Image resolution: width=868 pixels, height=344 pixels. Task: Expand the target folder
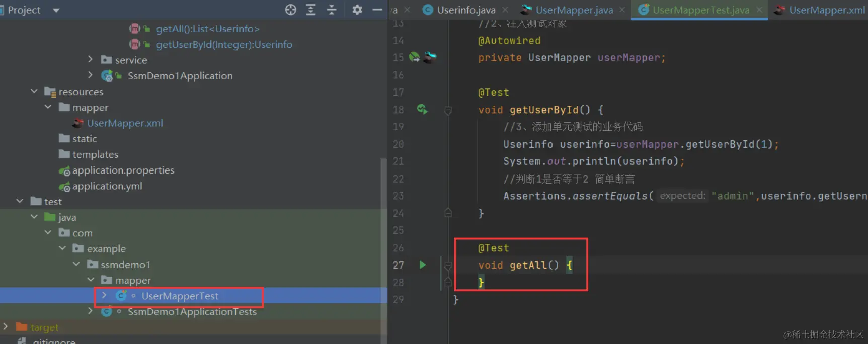[6, 326]
